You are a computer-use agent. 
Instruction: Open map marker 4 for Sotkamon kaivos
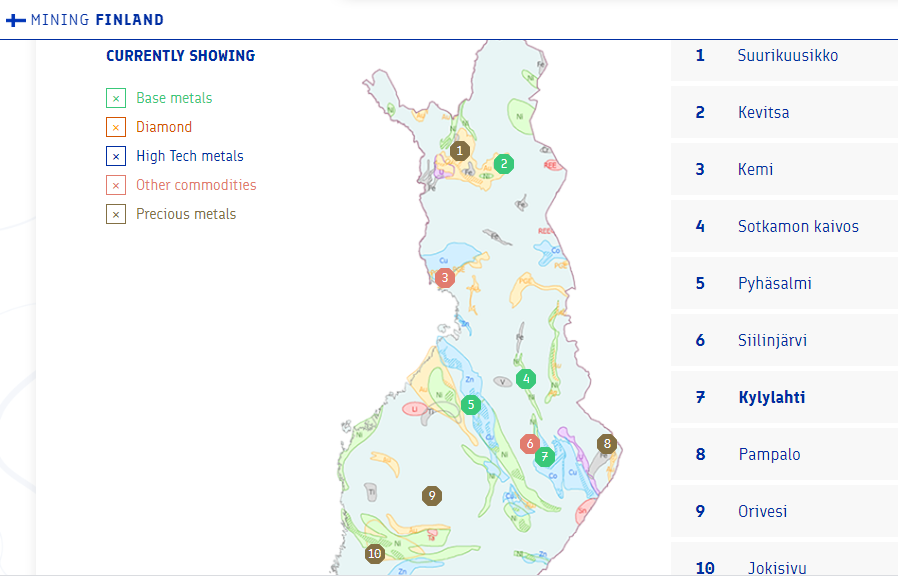526,379
